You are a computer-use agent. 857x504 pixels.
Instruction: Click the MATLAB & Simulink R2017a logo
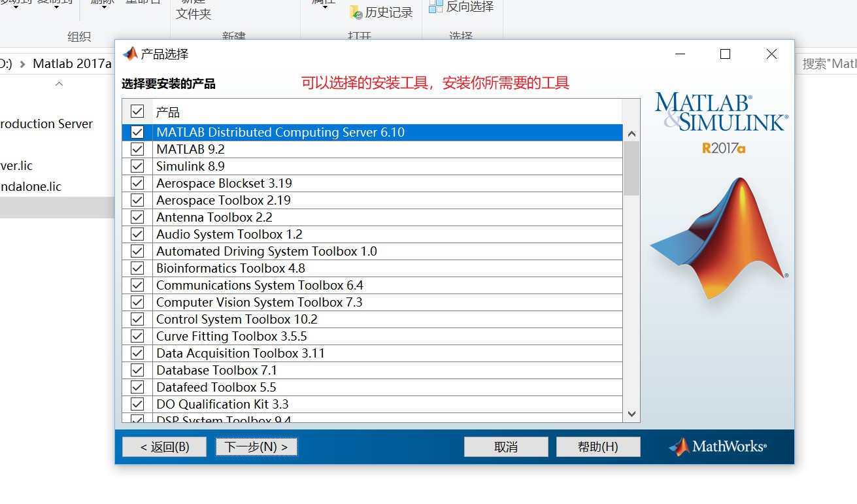[721, 122]
